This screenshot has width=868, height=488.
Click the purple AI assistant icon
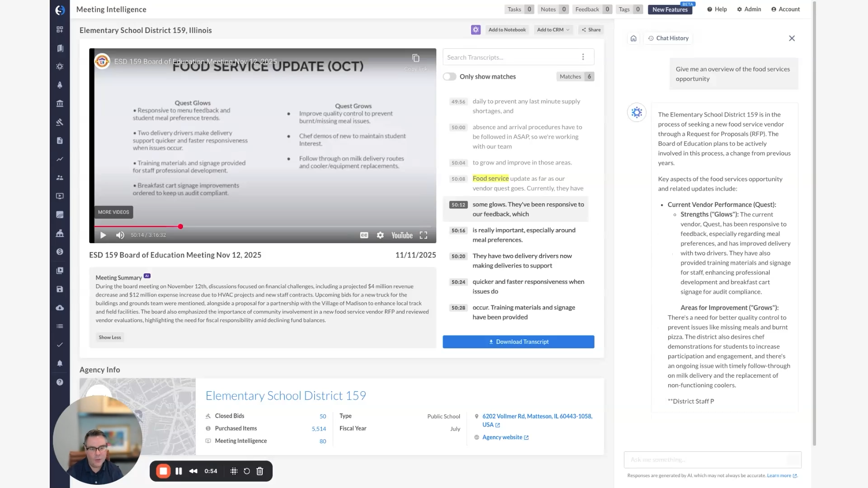point(476,30)
